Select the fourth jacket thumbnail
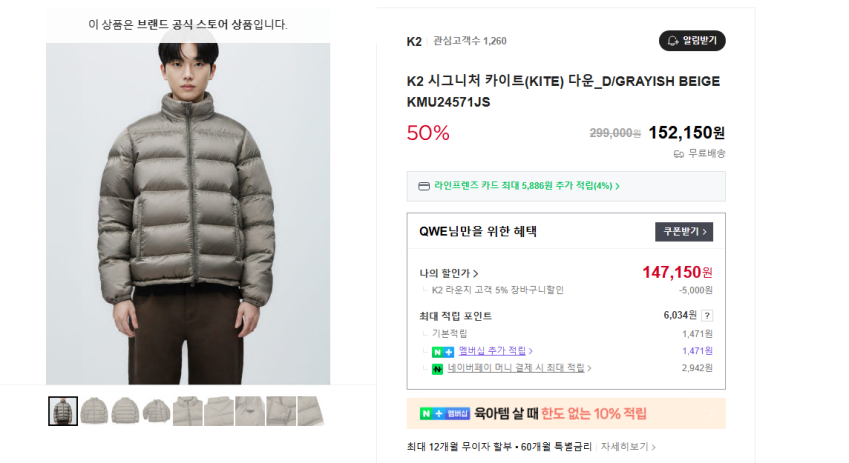 coord(156,411)
